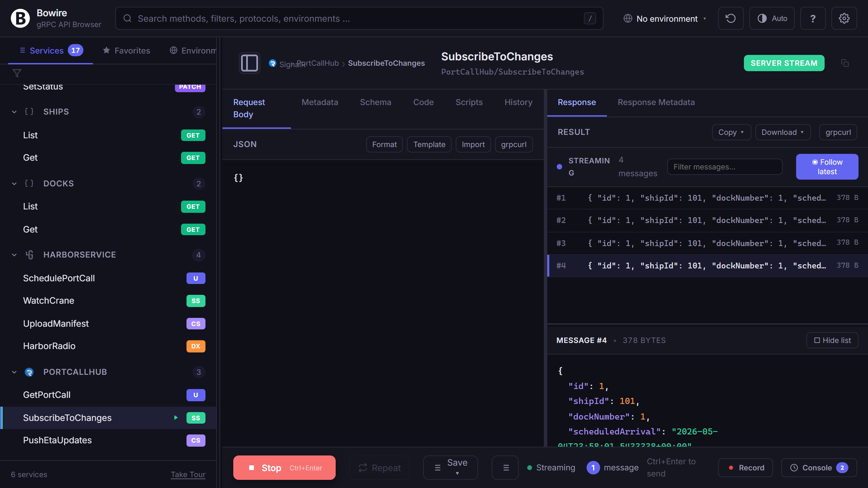This screenshot has height=488, width=868.
Task: Click the Filter messages input field
Action: click(x=725, y=167)
